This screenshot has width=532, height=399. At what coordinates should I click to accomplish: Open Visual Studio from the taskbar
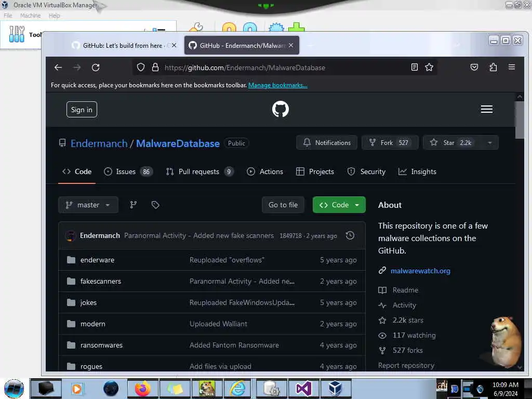click(x=303, y=389)
